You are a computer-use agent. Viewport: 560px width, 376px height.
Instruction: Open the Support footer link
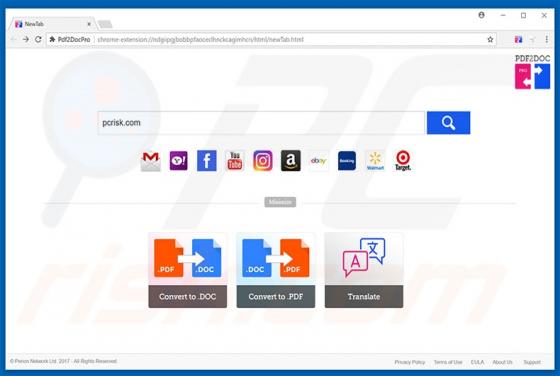pyautogui.click(x=532, y=362)
